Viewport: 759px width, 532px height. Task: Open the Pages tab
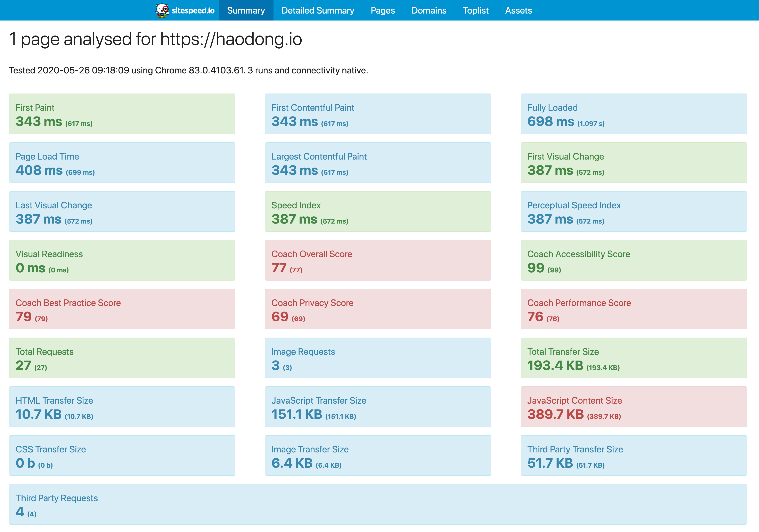click(x=383, y=11)
